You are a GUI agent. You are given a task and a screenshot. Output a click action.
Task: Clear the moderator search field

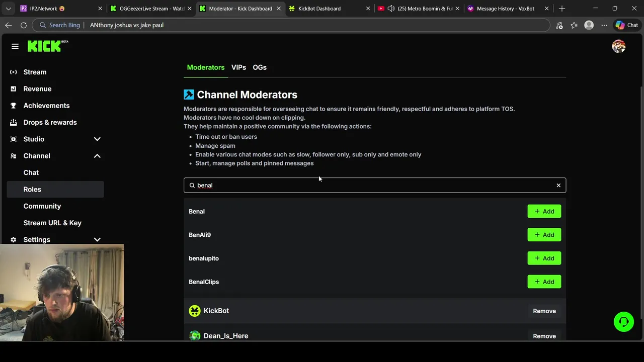[558, 186]
